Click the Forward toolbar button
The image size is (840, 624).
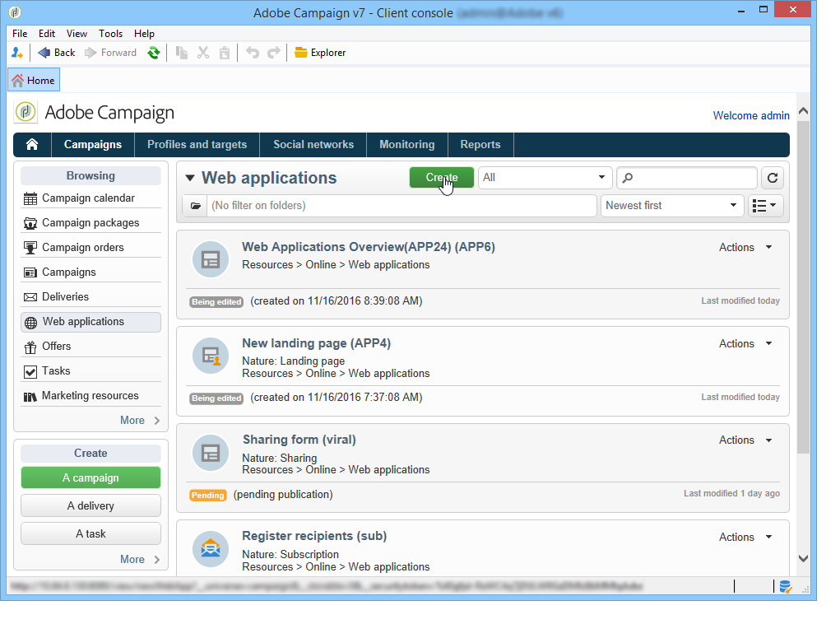tap(111, 53)
